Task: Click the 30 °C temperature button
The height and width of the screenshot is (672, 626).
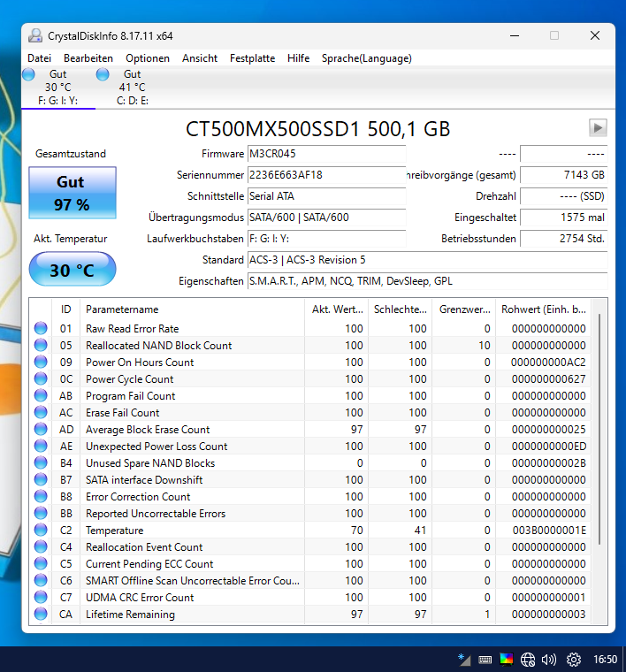Action: [73, 270]
